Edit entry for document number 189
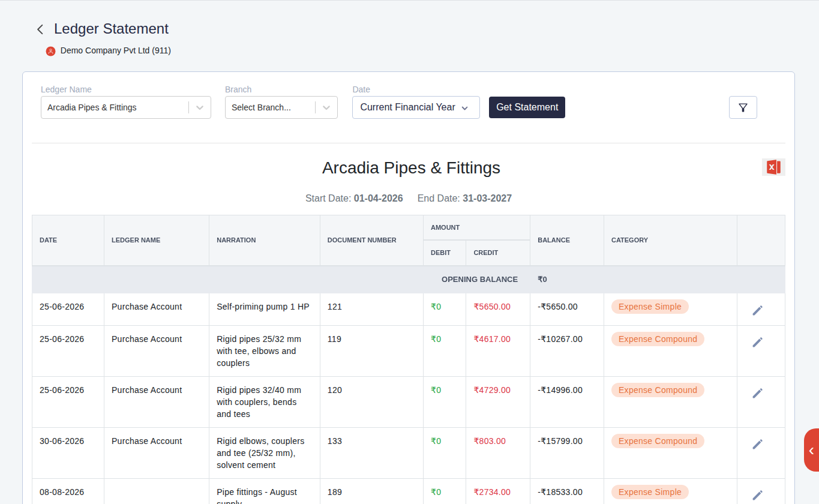Image resolution: width=819 pixels, height=504 pixels. 758,495
